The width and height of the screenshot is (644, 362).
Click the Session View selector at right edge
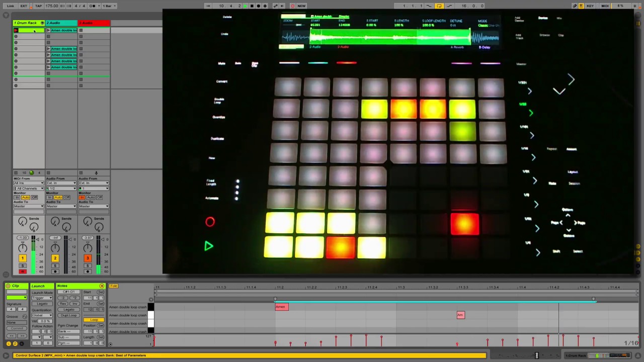tap(639, 23)
